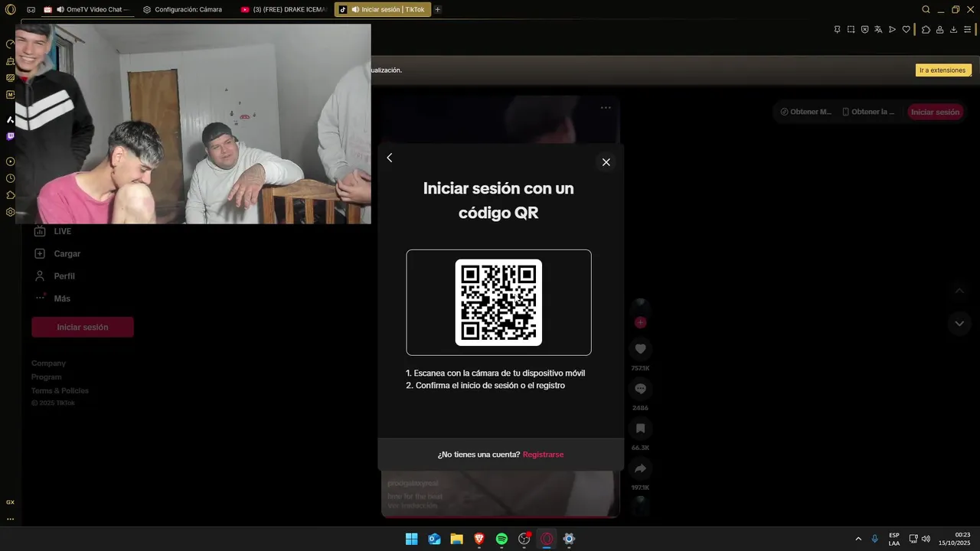The image size is (980, 551).
Task: Show hidden system tray icons chevron
Action: (x=858, y=539)
